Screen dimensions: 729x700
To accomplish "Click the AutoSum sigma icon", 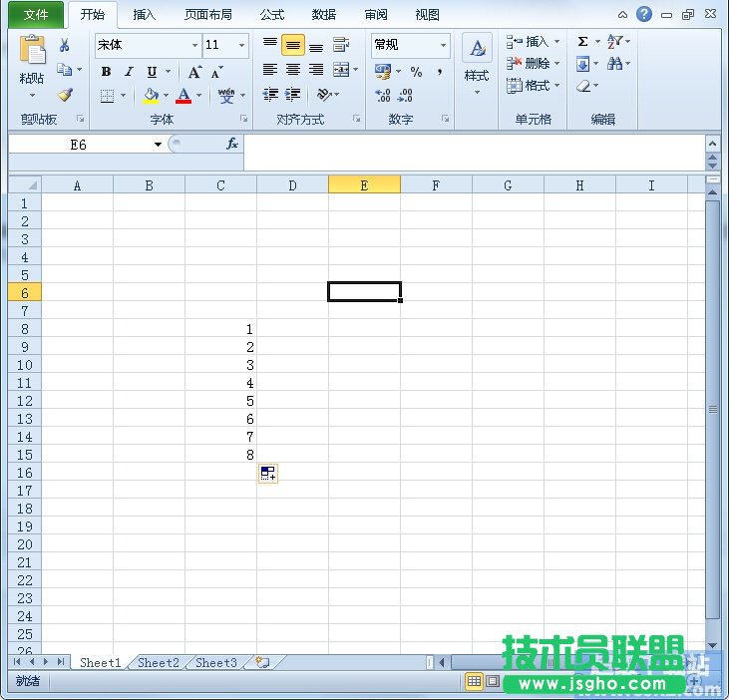I will coord(582,42).
